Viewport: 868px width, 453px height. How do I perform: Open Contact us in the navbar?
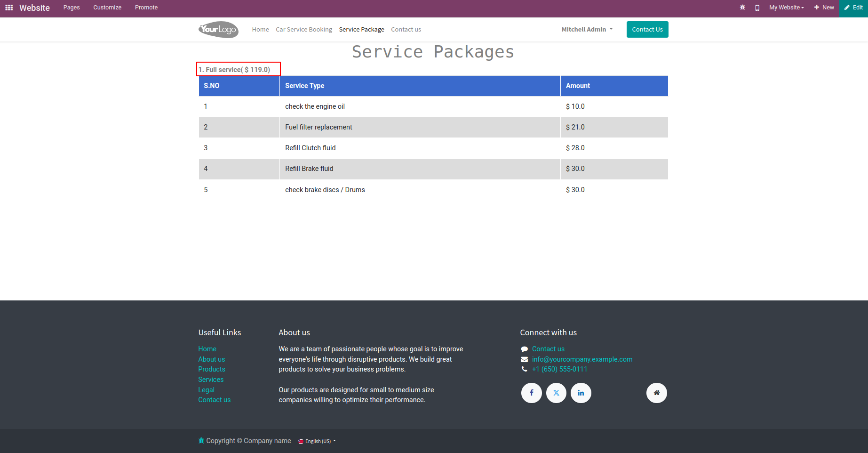point(406,29)
